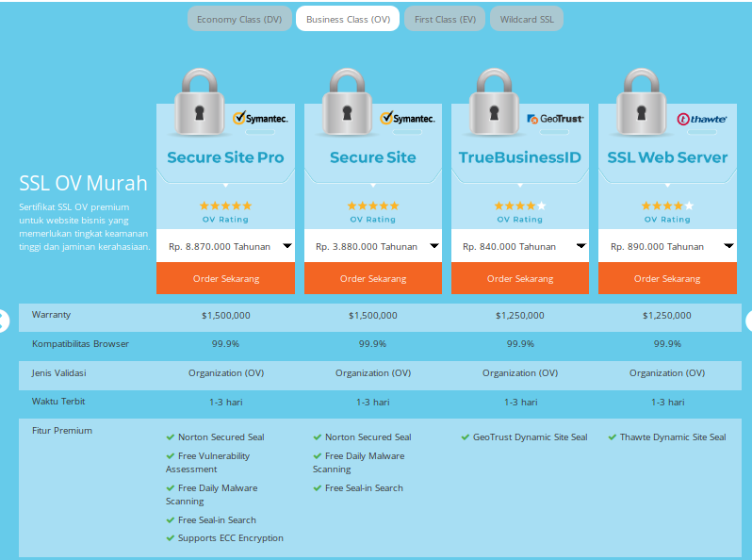Click the TrueBusinessID star rating

520,206
